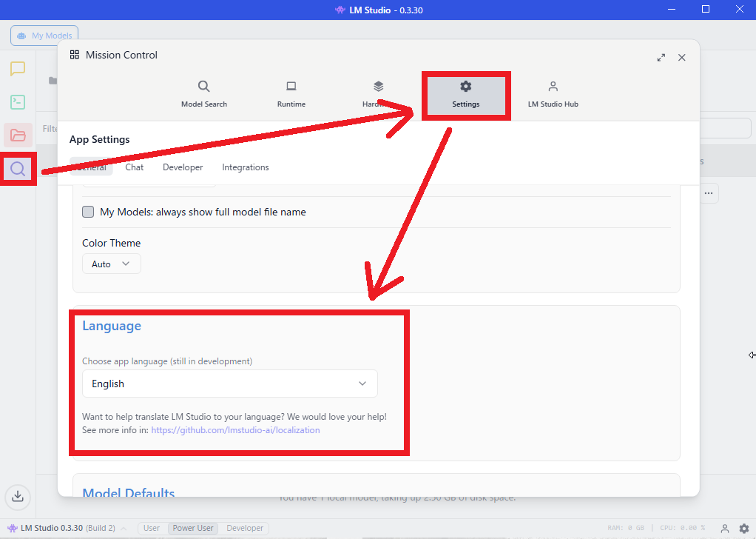Open the github localization link
Viewport: 756px width, 539px height.
[235, 430]
